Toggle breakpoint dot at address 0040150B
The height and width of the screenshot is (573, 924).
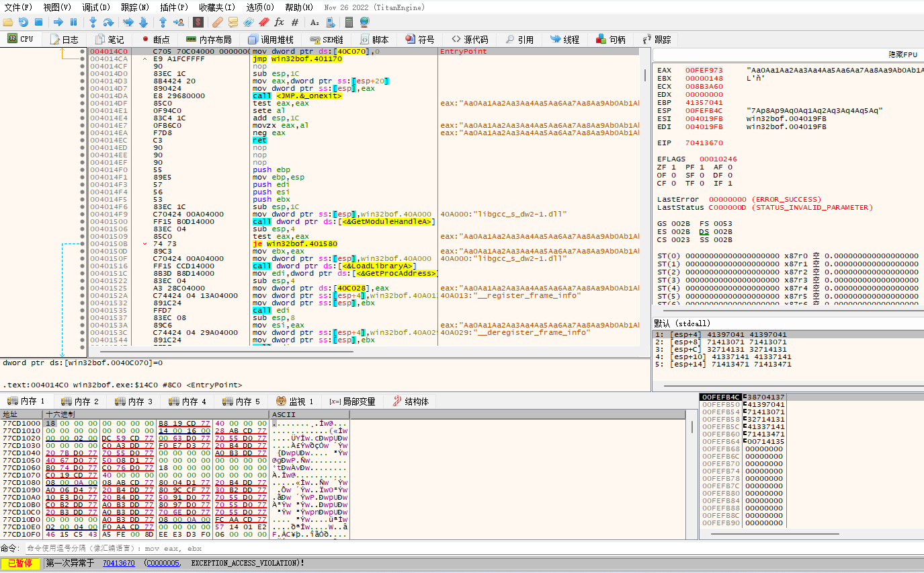click(x=83, y=244)
